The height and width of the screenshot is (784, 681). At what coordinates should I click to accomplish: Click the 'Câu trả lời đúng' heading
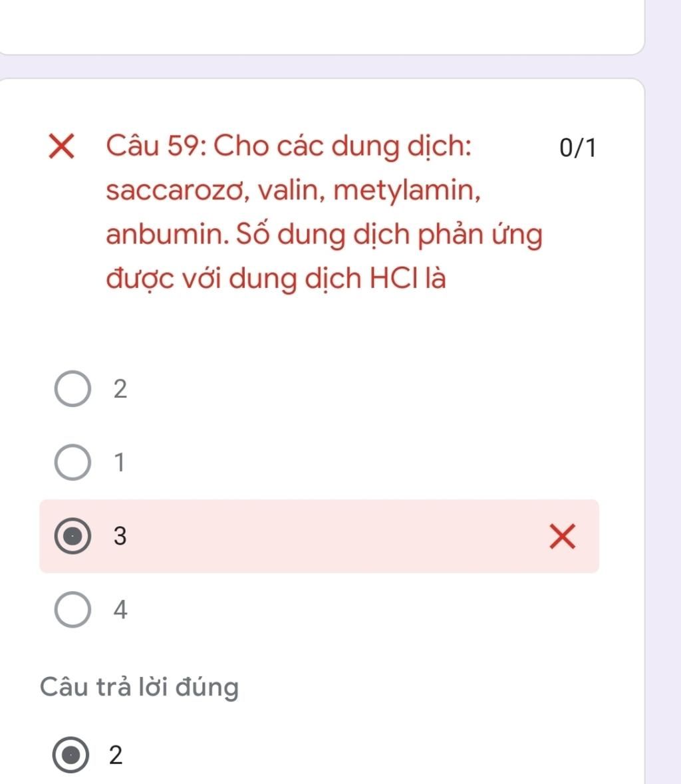pos(140,686)
